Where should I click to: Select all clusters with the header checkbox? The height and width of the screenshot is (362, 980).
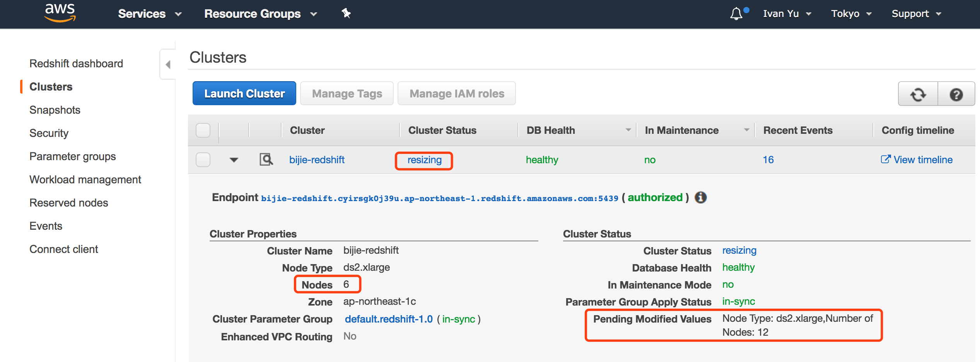pyautogui.click(x=203, y=130)
